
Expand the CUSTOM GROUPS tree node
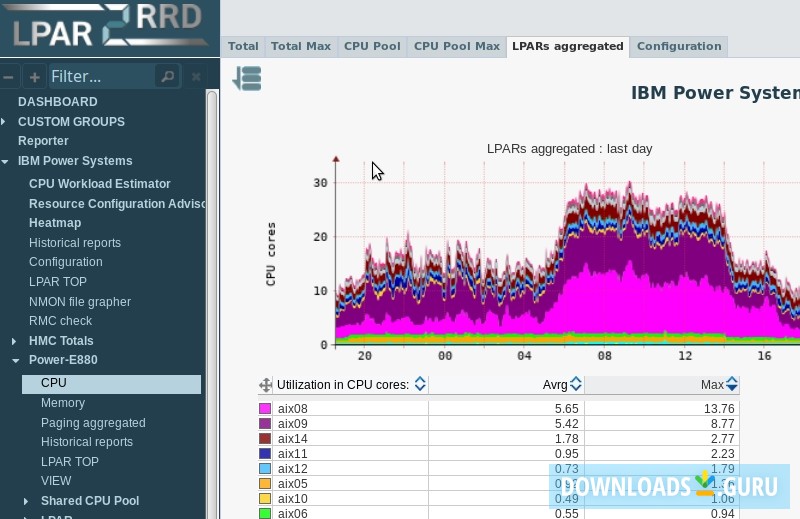tap(4, 122)
